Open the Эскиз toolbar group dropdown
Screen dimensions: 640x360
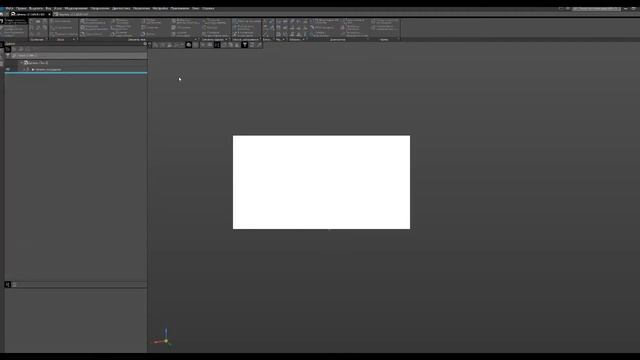point(74,40)
